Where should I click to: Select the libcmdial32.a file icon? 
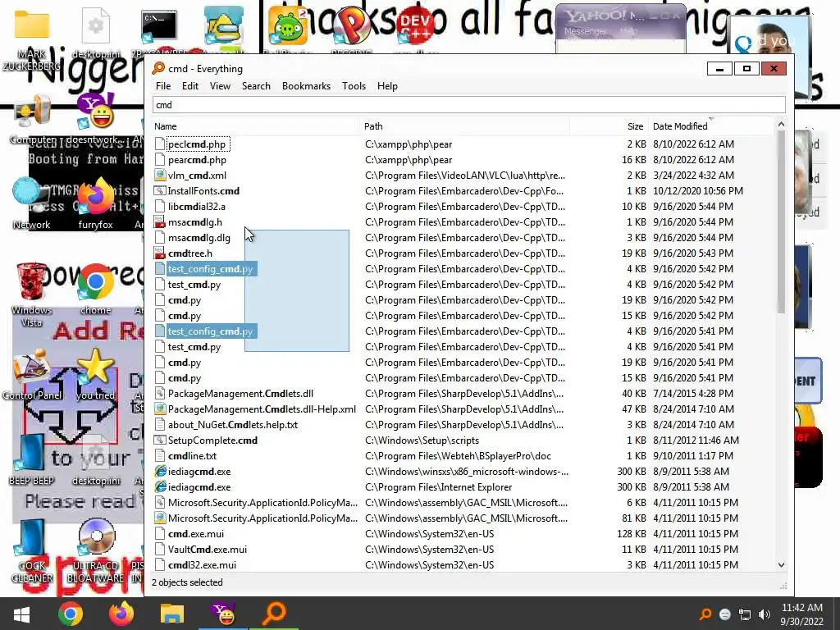(x=160, y=206)
